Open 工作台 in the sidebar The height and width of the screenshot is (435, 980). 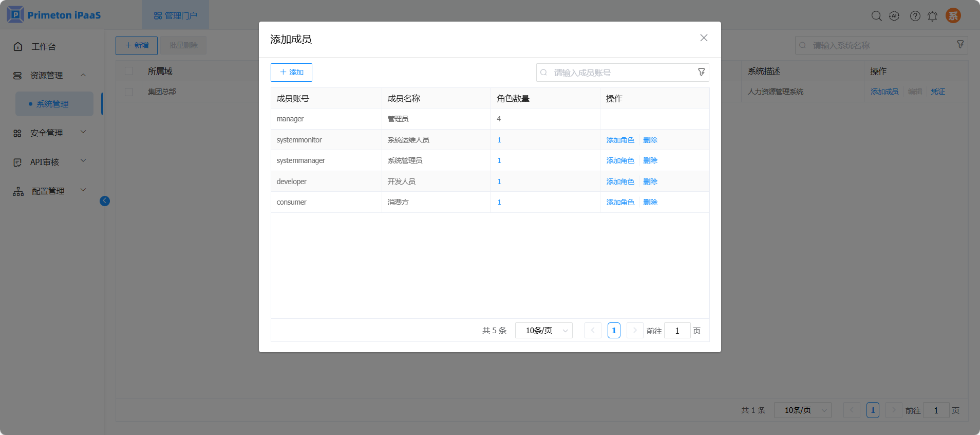[x=43, y=47]
